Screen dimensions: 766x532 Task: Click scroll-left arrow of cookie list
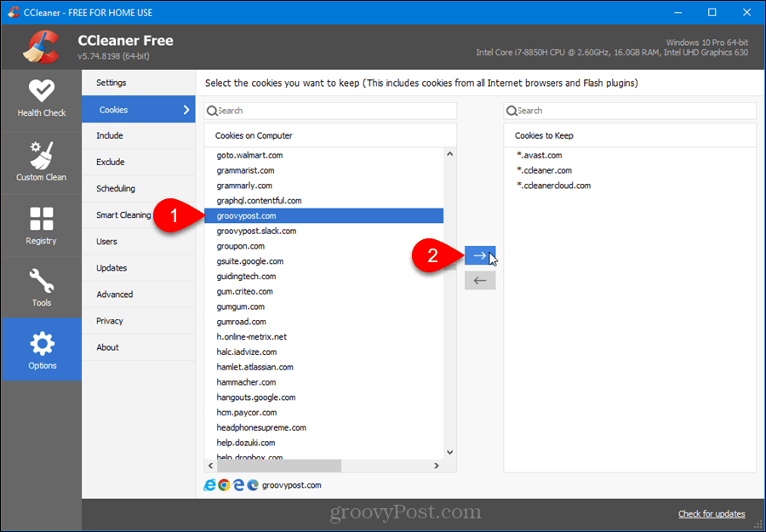tap(210, 466)
